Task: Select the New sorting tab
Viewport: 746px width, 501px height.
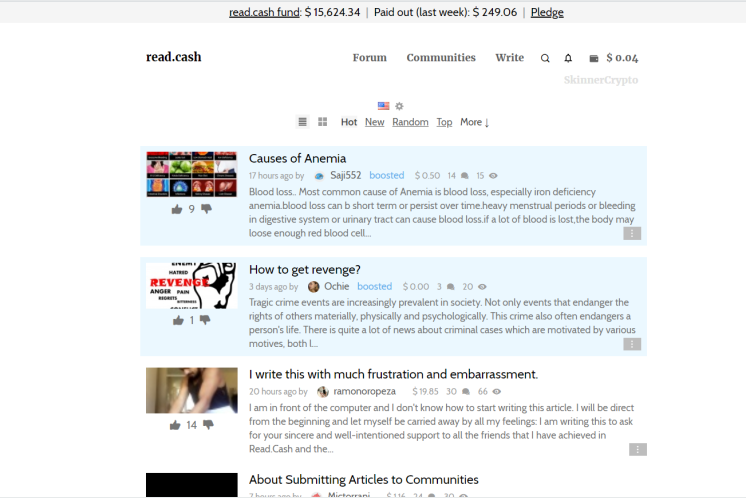Action: 374,122
